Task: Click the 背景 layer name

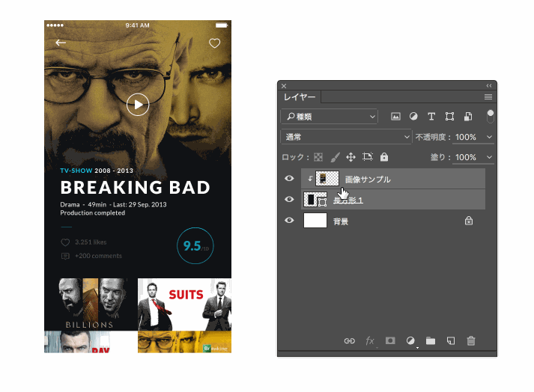Action: tap(340, 221)
